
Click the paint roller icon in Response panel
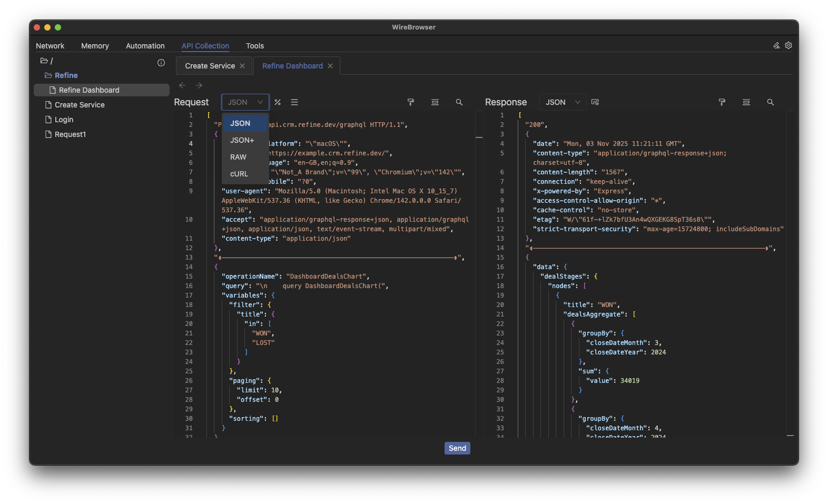coord(722,102)
